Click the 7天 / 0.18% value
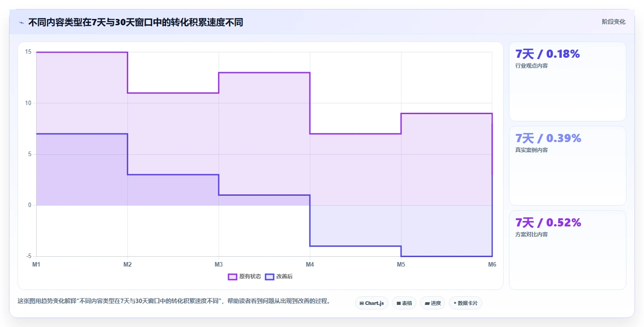 coord(547,54)
